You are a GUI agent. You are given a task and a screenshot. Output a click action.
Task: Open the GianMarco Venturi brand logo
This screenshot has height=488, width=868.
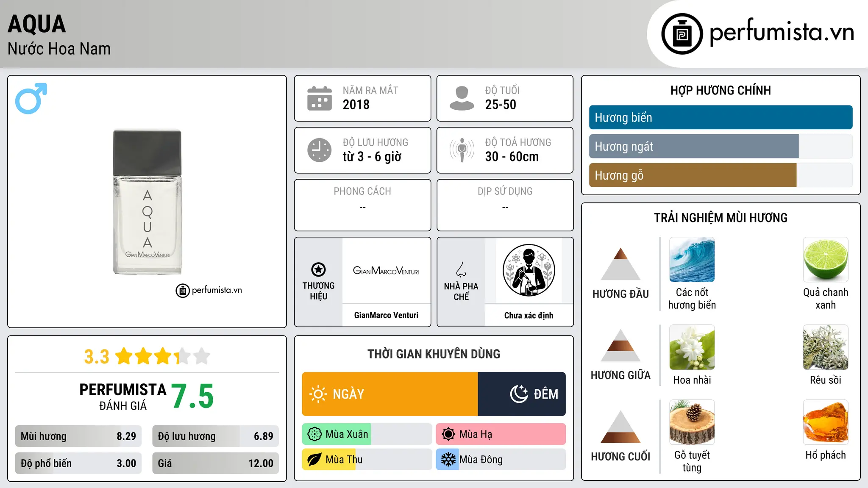coord(386,271)
